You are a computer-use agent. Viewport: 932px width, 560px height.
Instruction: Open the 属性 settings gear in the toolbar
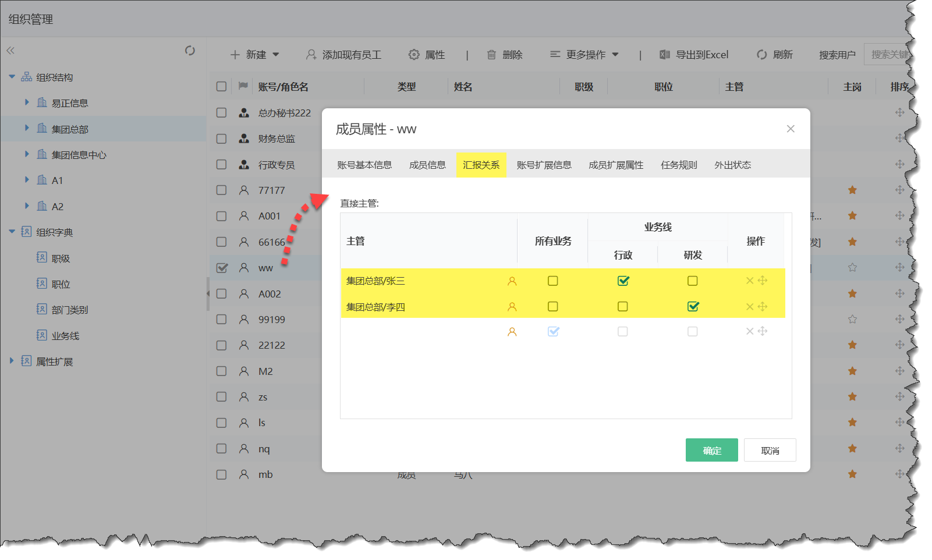(413, 54)
